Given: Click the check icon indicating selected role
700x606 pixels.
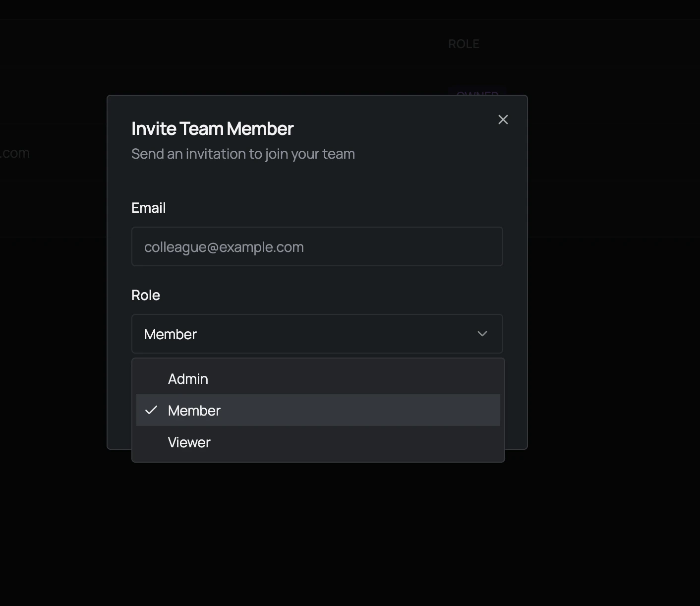Looking at the screenshot, I should 152,410.
